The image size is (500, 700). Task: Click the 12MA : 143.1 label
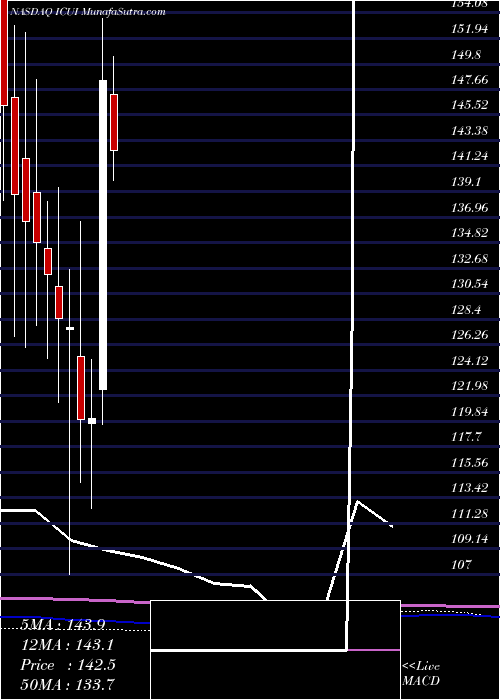[x=67, y=645]
